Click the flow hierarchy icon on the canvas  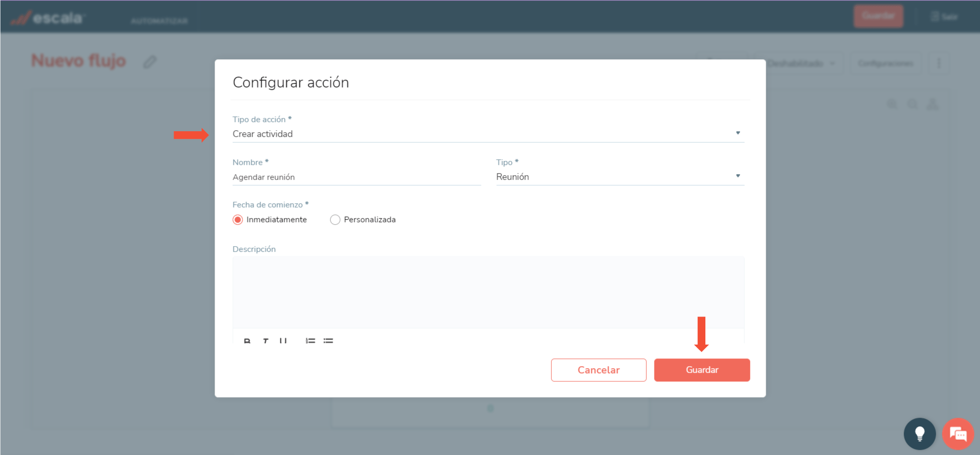pyautogui.click(x=933, y=104)
